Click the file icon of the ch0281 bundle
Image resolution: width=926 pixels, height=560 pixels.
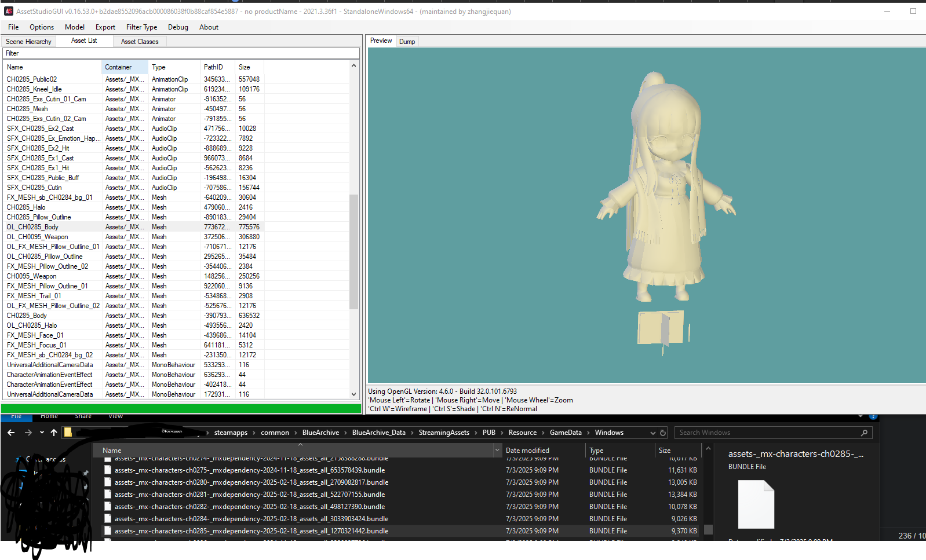(x=108, y=495)
